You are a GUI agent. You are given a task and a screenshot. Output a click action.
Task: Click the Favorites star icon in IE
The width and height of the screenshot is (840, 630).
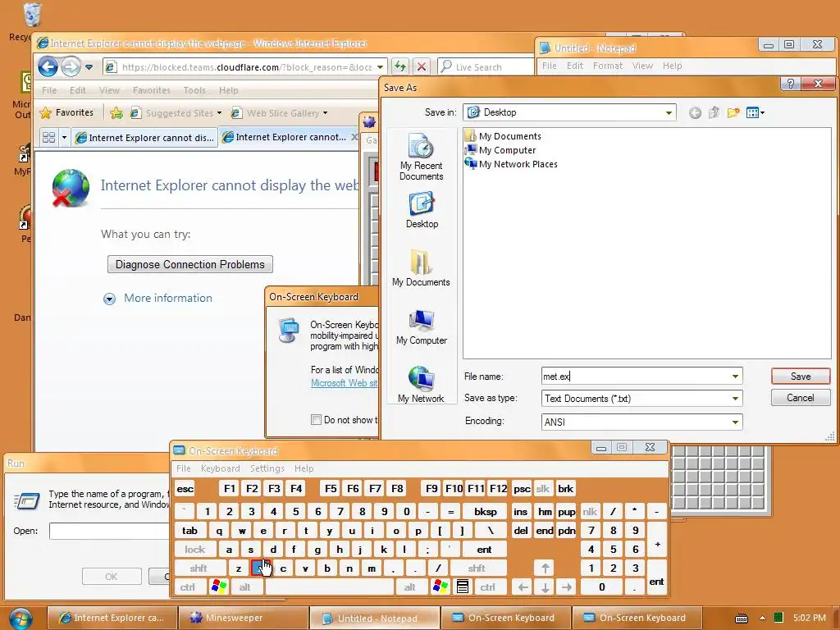pos(46,112)
